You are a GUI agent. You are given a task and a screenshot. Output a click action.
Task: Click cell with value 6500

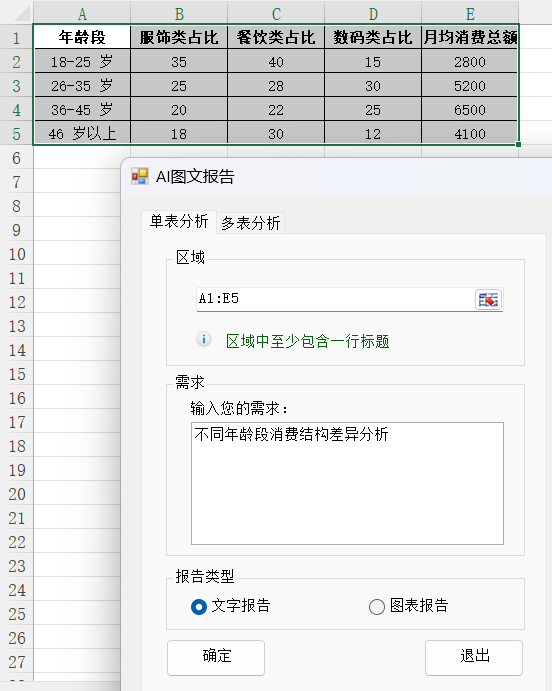point(470,109)
